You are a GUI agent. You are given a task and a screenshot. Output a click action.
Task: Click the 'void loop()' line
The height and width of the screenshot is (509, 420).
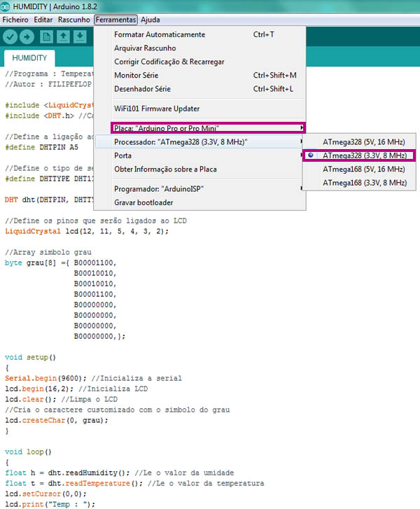(x=28, y=452)
